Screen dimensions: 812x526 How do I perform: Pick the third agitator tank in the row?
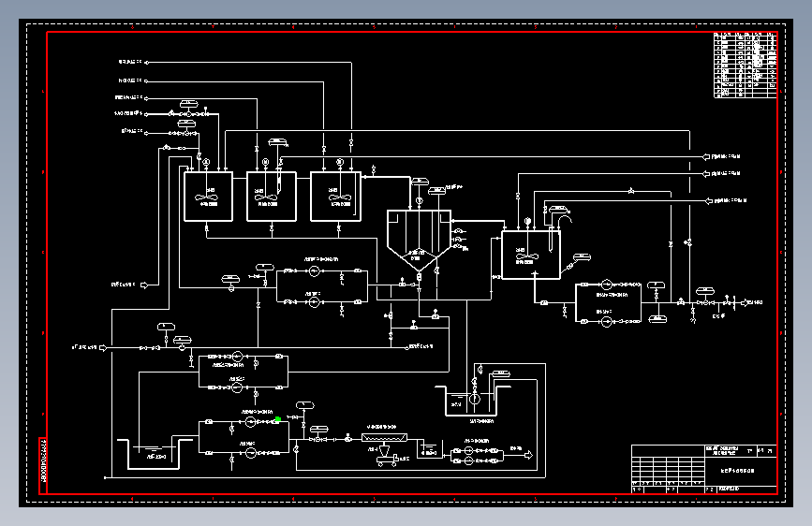point(335,197)
